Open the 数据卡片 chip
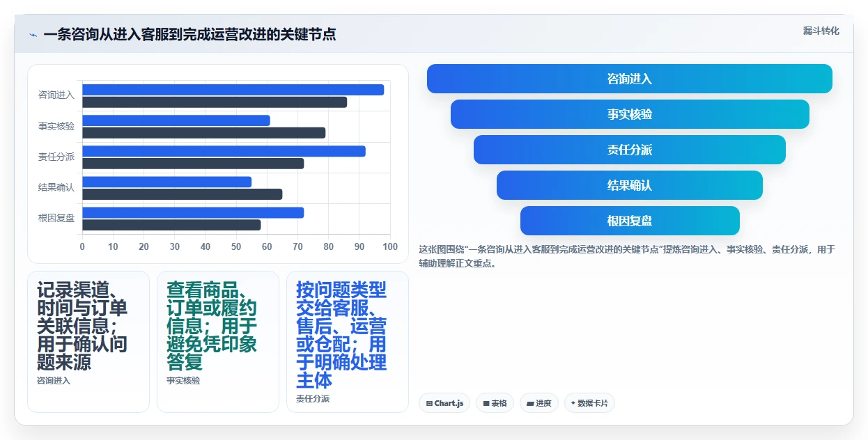 click(589, 403)
